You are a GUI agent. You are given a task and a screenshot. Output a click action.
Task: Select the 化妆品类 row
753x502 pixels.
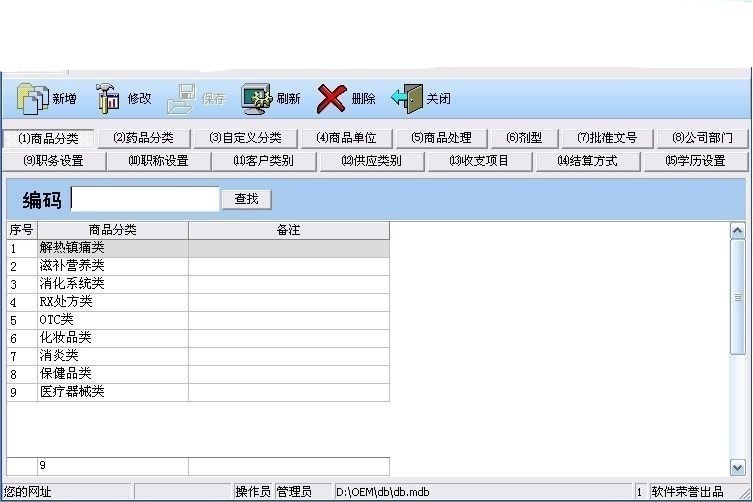(x=198, y=338)
